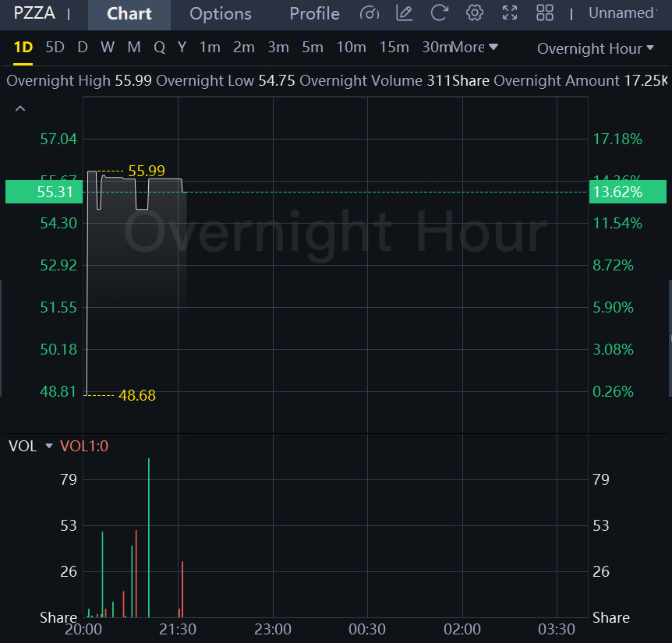Screen dimensions: 672x643
Task: Choose the weekly W interval
Action: [x=108, y=48]
